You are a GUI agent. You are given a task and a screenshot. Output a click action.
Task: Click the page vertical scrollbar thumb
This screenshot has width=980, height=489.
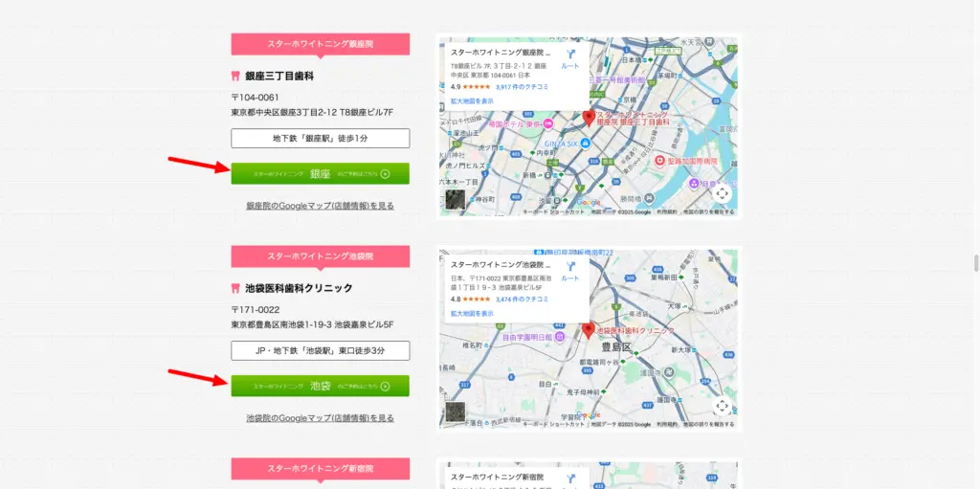pyautogui.click(x=975, y=263)
